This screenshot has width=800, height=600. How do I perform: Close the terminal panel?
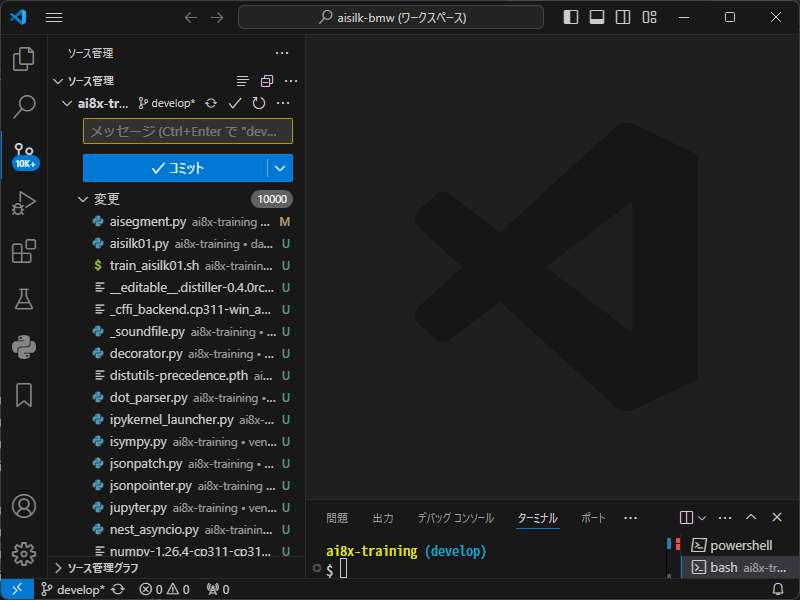click(777, 517)
